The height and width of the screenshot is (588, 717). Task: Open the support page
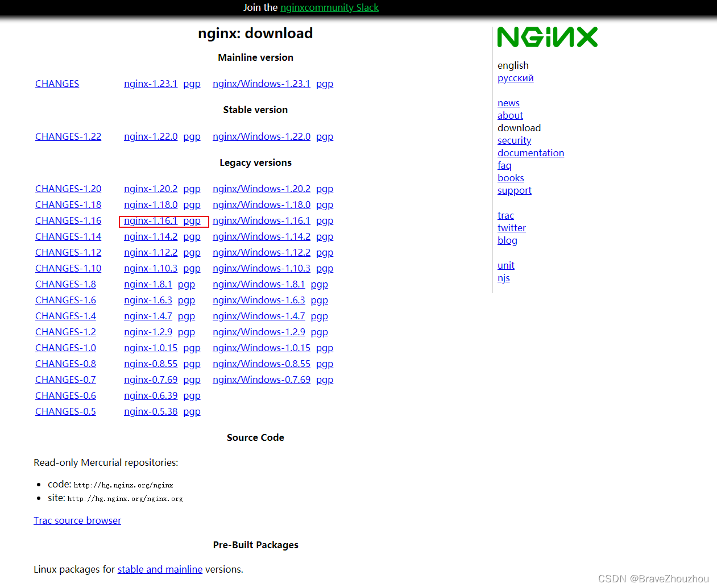tap(515, 190)
